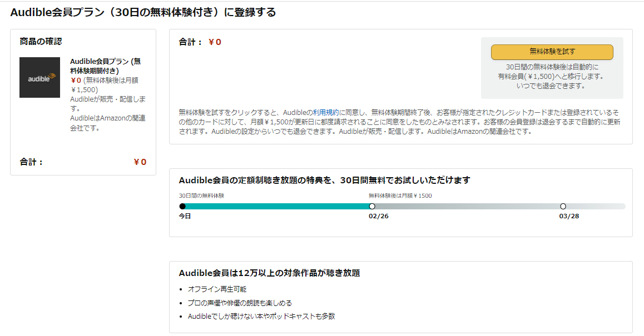The width and height of the screenshot is (644, 336).
Task: Click the プロの声優や俳優の朗読も楽しめる bullet
Action: pos(240,303)
